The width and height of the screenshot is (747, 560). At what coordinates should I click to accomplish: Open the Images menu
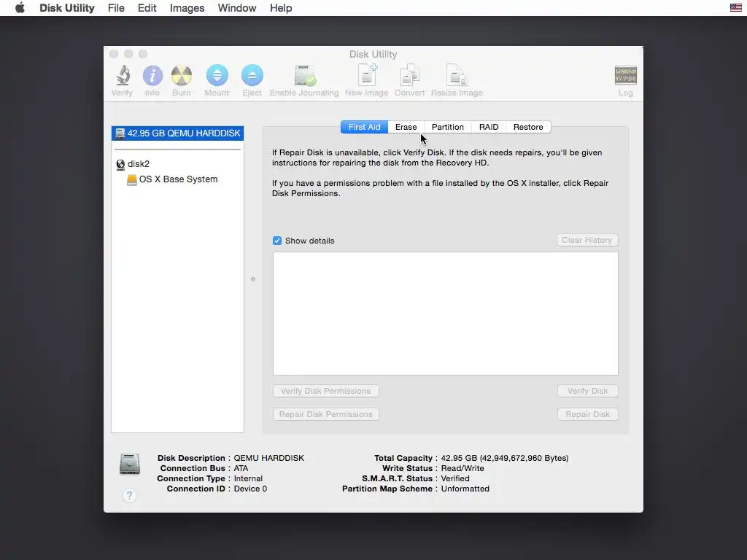(187, 8)
